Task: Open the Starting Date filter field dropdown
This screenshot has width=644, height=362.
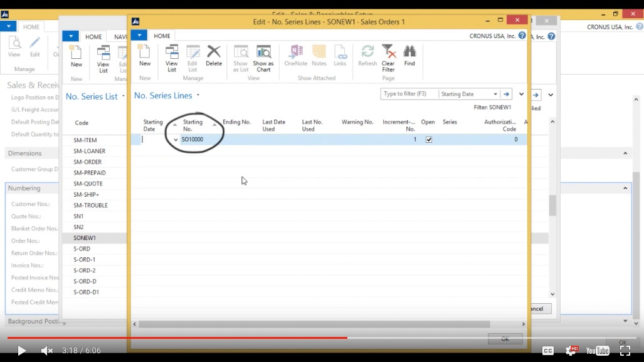Action: point(495,95)
